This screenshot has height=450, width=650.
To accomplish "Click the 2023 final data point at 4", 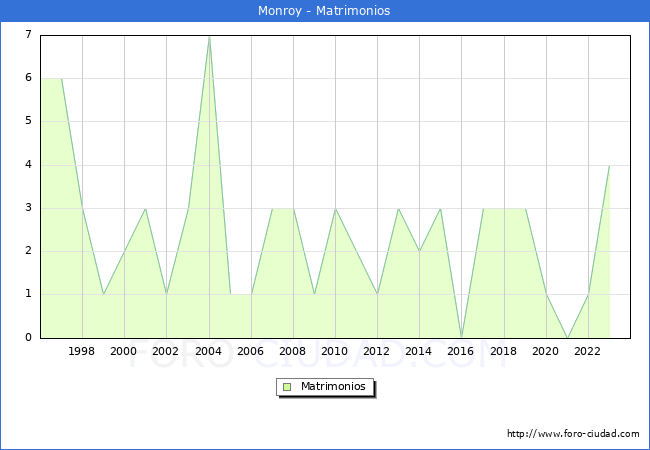I will click(x=609, y=165).
